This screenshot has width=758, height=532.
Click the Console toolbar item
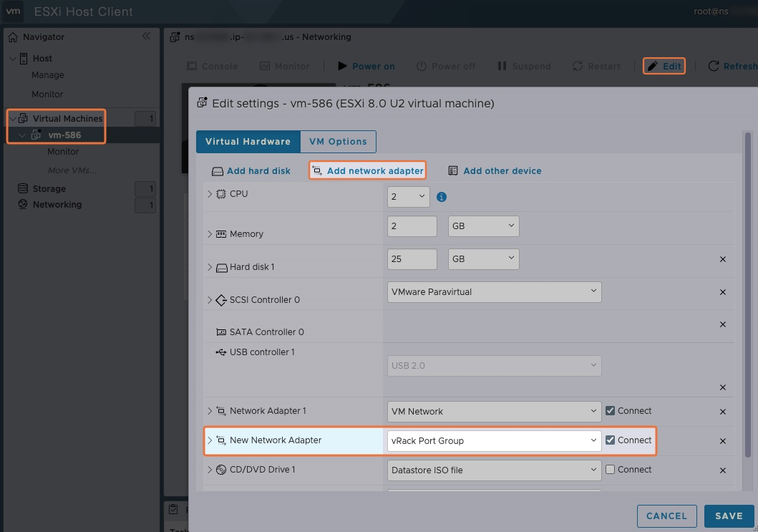click(x=212, y=67)
